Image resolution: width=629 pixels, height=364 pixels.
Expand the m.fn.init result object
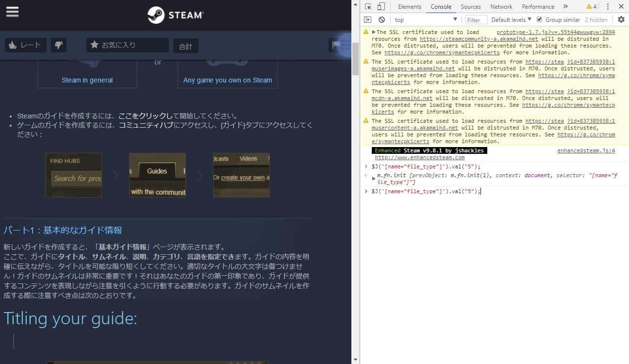pyautogui.click(x=374, y=179)
